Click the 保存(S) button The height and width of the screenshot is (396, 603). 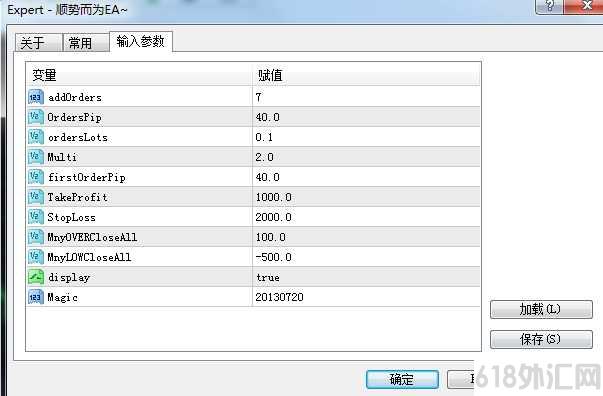coord(541,339)
